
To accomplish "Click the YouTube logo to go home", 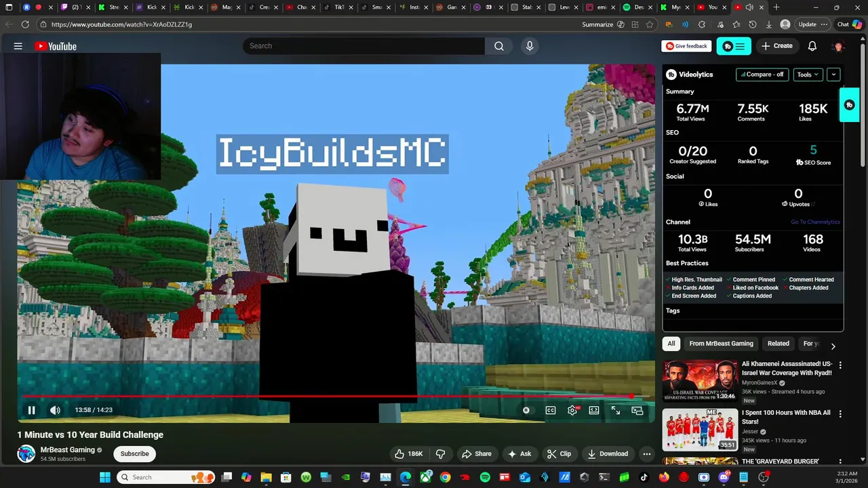I will pos(56,46).
